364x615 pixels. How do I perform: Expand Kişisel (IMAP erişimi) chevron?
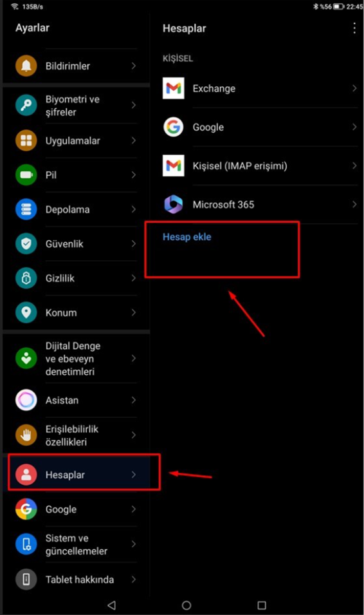pos(354,166)
